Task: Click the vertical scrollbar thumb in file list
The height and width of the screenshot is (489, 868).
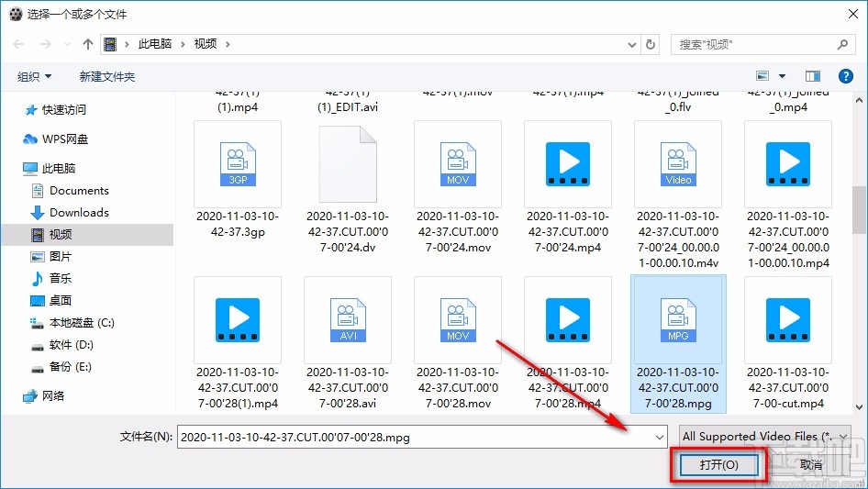Action: 859,209
